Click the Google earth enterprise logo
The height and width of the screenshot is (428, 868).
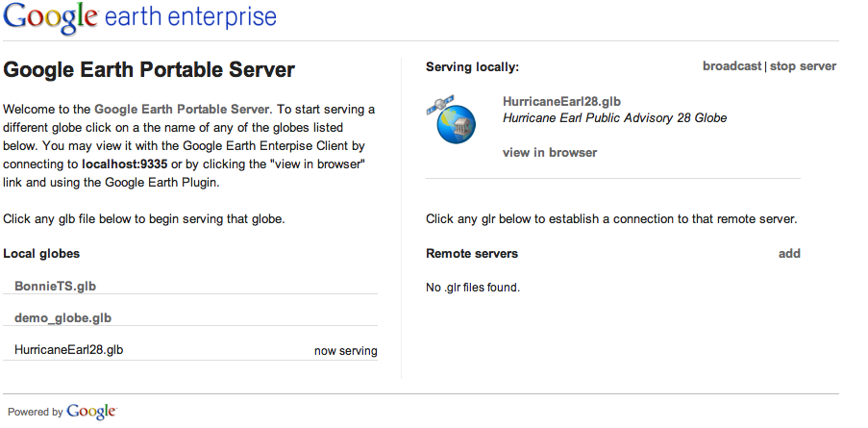coord(139,18)
